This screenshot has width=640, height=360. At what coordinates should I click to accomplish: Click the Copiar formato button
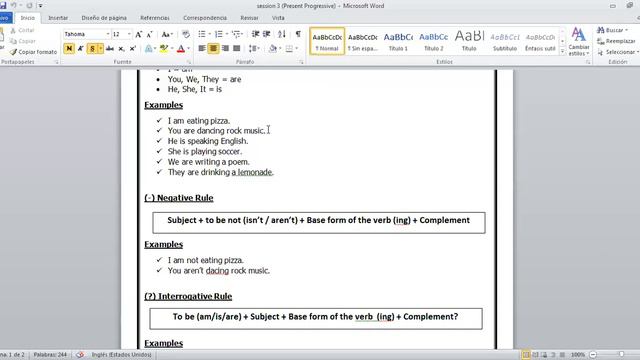click(x=33, y=52)
